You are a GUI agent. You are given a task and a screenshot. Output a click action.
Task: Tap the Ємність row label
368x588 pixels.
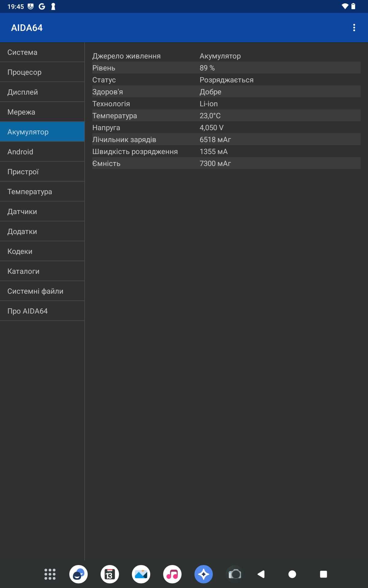(x=106, y=164)
